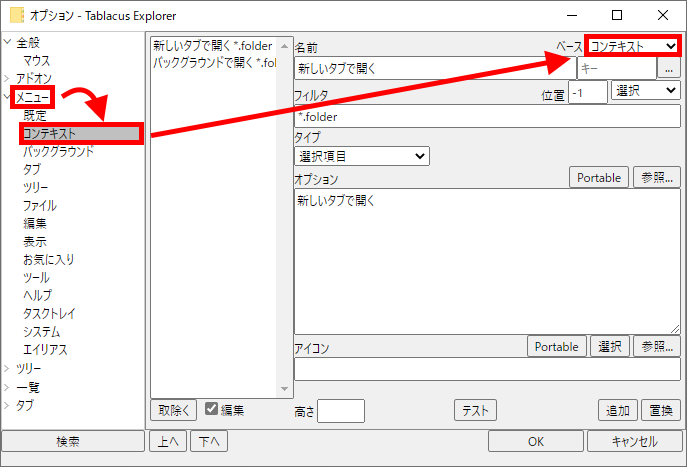Click the 下へ button
Image resolution: width=687 pixels, height=467 pixels.
tap(209, 441)
